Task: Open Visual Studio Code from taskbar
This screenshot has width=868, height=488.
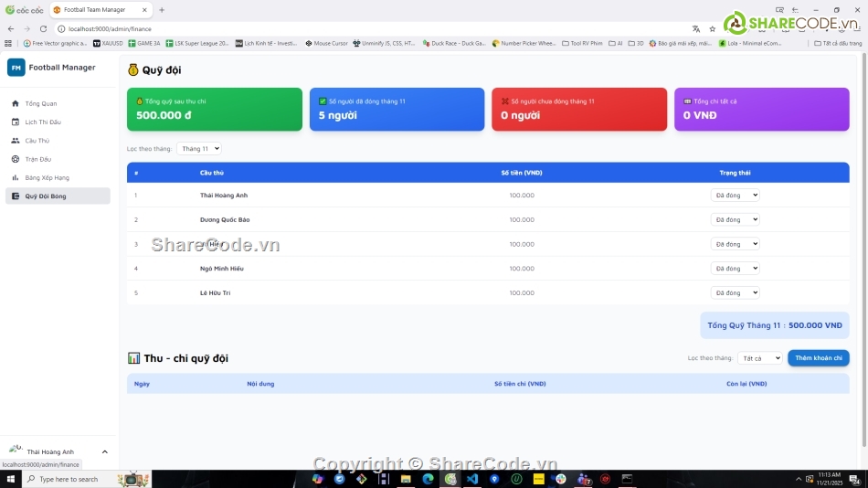Action: (x=472, y=479)
